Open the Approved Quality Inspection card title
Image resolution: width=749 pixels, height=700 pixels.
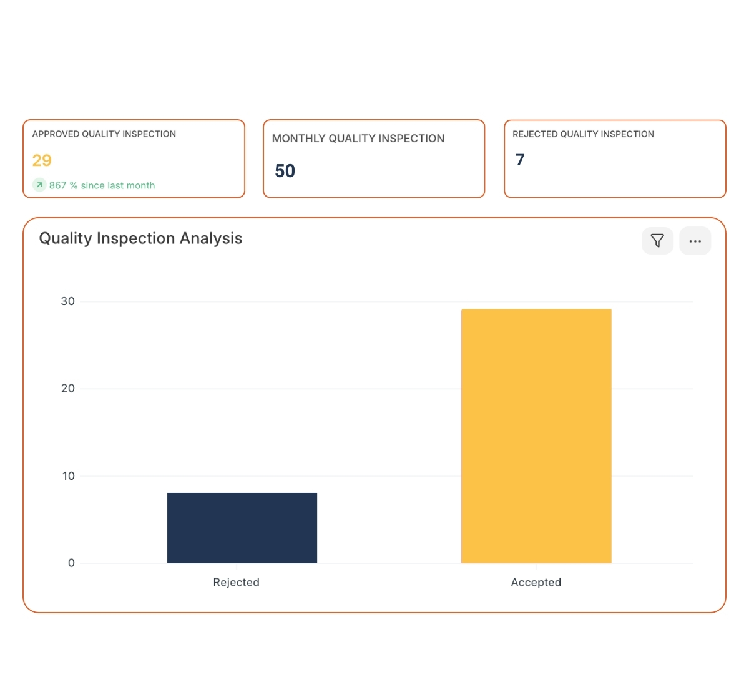pyautogui.click(x=104, y=134)
